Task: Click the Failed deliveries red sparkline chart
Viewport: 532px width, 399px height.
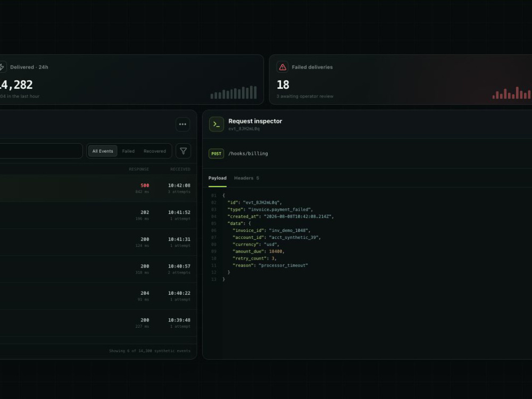Action: pos(512,93)
